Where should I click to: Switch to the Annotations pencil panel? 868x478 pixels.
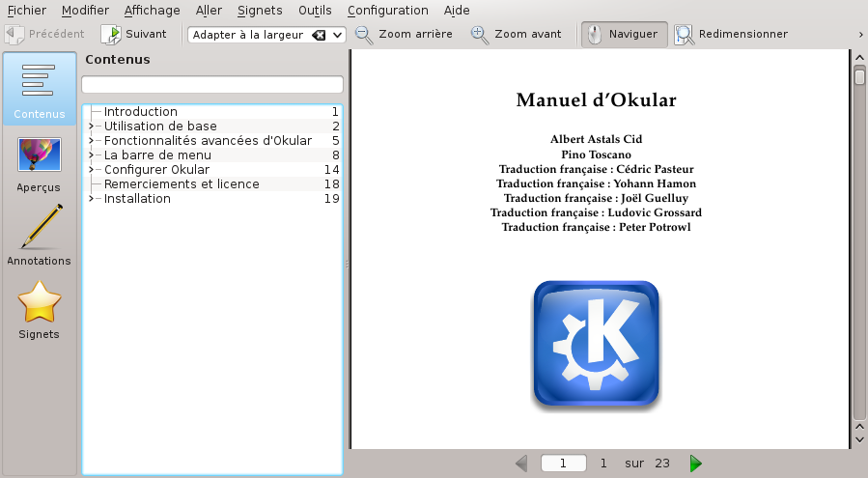coord(39,237)
